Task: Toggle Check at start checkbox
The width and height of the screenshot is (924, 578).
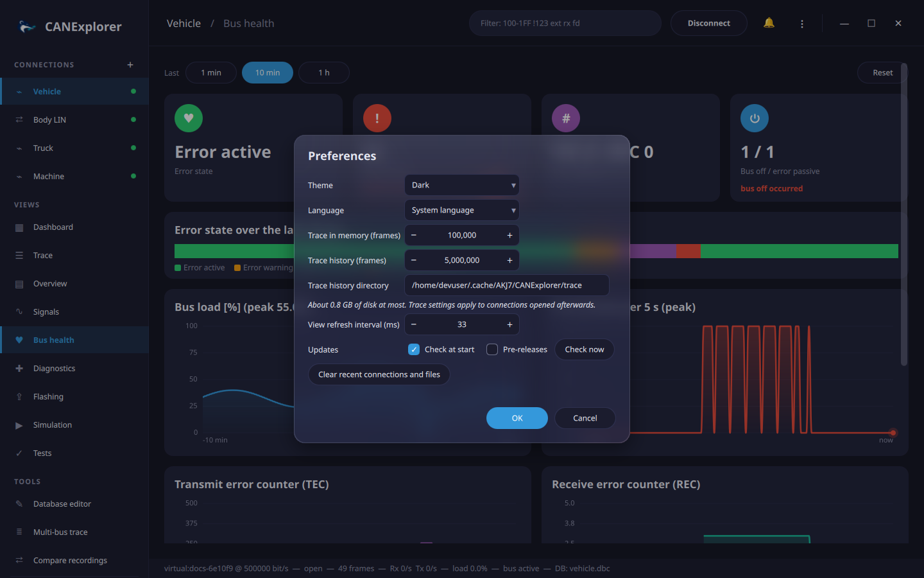Action: pos(414,349)
